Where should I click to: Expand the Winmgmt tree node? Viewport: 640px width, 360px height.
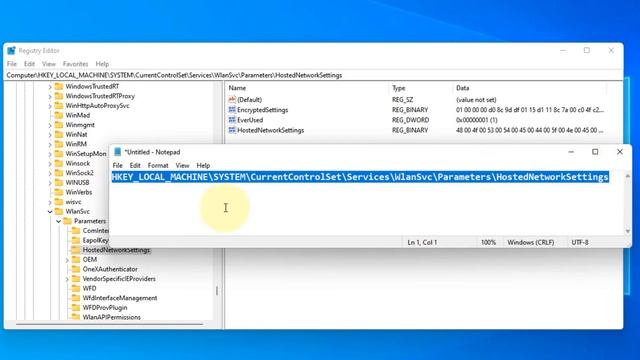(50, 125)
